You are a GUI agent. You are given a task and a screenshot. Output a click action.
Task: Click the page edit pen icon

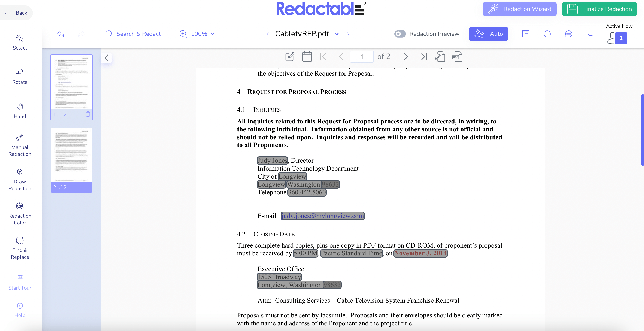coord(440,57)
